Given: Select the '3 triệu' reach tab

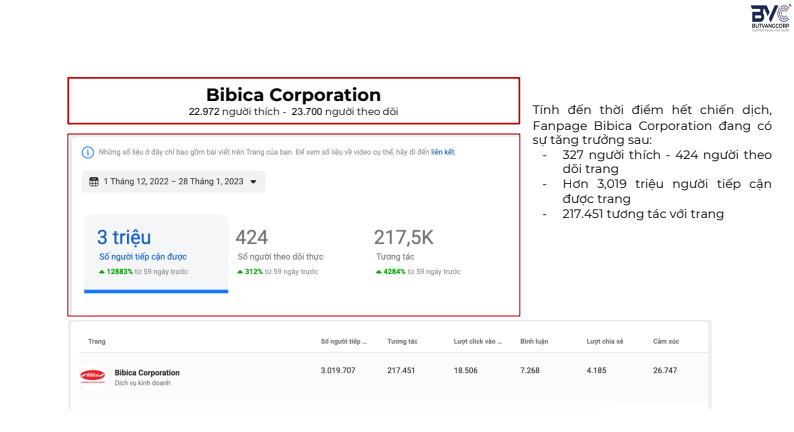Looking at the screenshot, I should pyautogui.click(x=156, y=253).
